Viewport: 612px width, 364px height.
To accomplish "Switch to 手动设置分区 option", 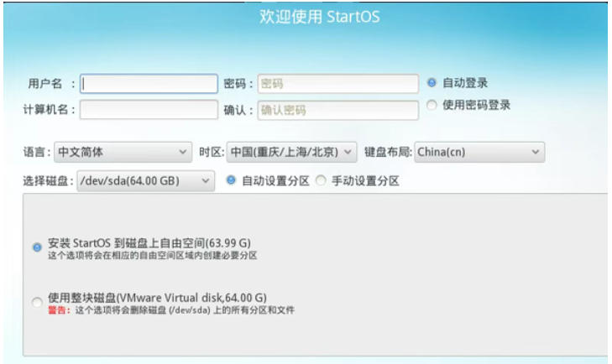I will coord(320,180).
